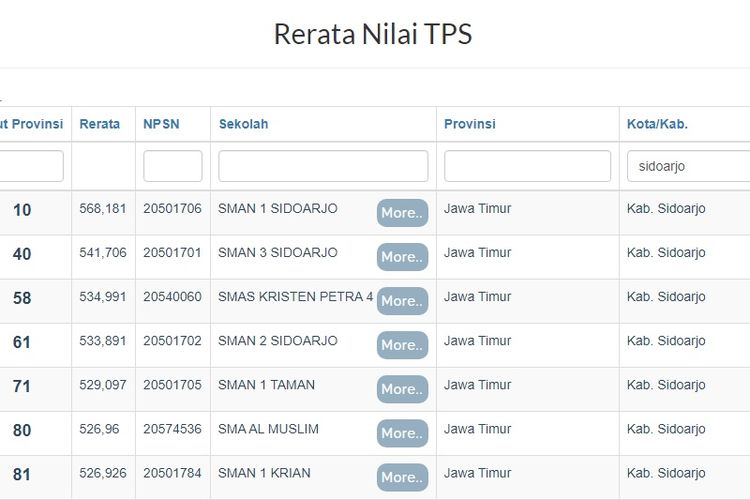The width and height of the screenshot is (750, 500).
Task: Open More for SMA AL MUSLIM
Action: [402, 433]
